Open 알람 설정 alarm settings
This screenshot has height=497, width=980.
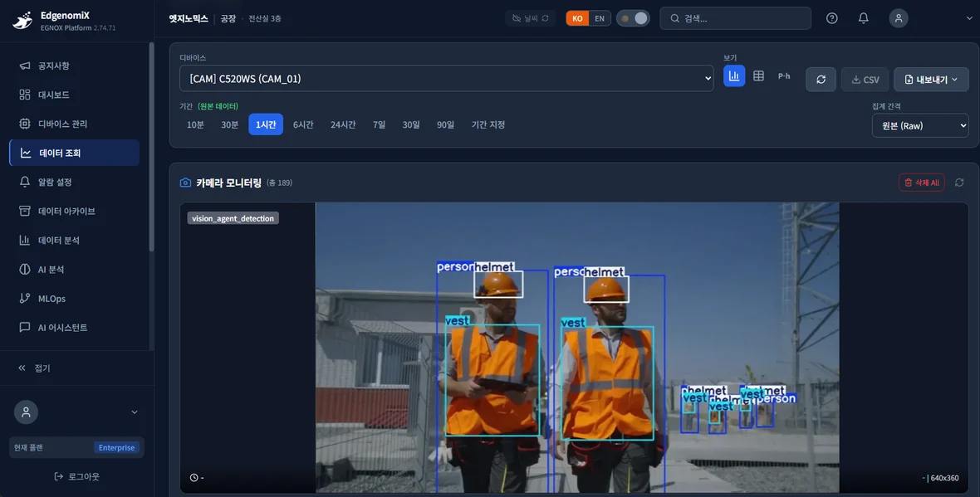point(75,182)
